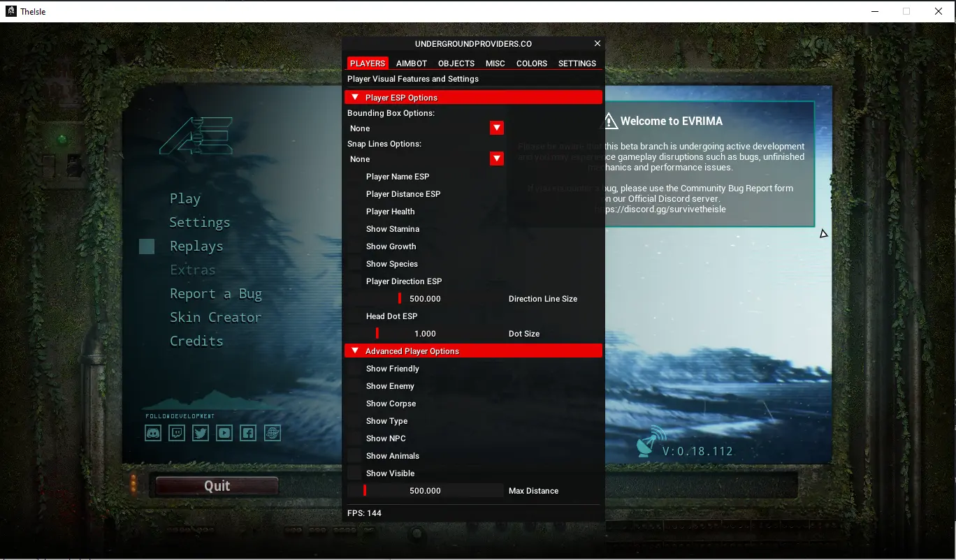Click the V:0.18.112 version text
Image resolution: width=956 pixels, height=560 pixels.
coord(697,451)
